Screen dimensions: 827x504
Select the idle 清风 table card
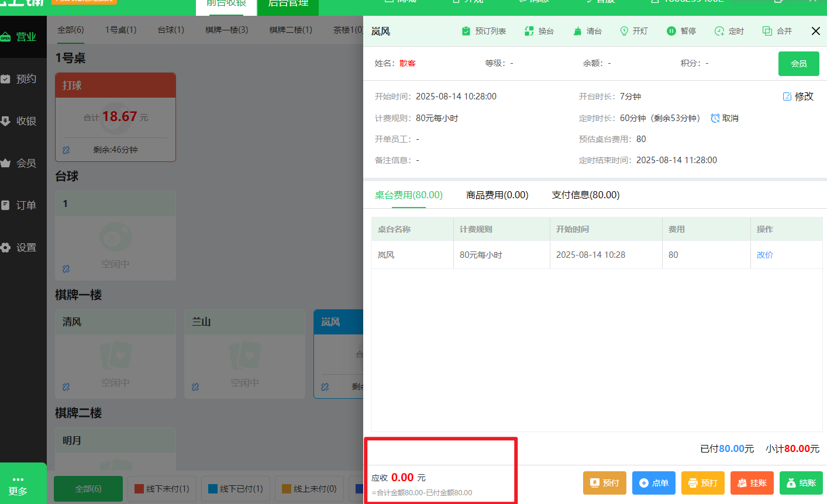coord(115,354)
